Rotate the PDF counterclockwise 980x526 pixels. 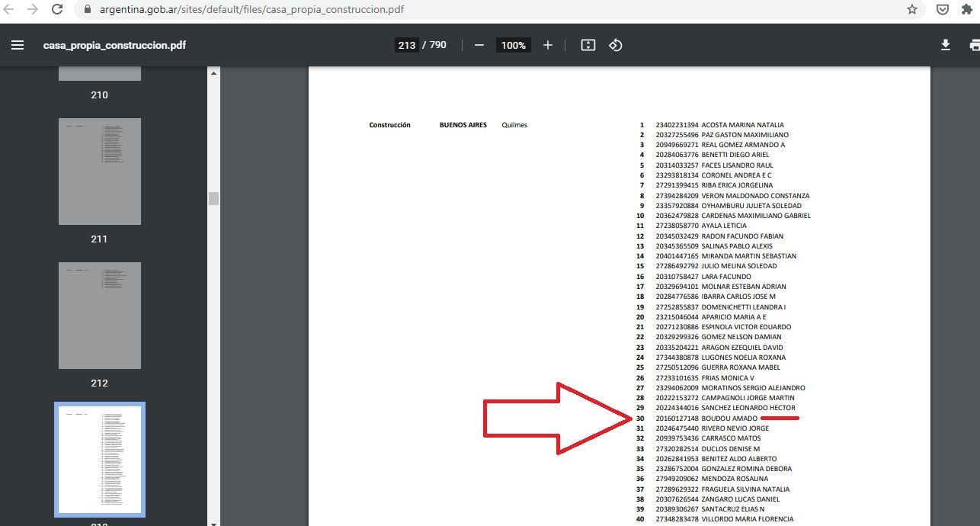[616, 45]
